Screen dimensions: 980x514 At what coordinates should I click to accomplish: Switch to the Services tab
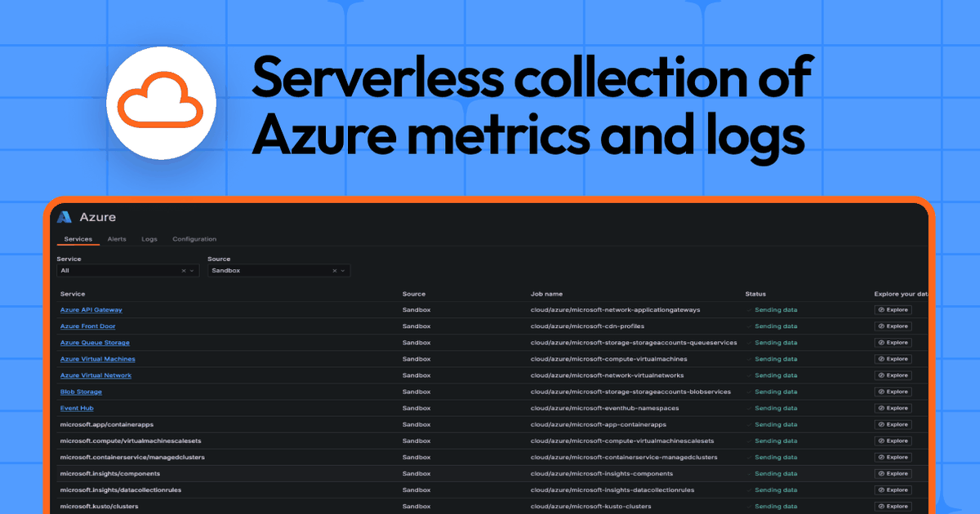(78, 239)
